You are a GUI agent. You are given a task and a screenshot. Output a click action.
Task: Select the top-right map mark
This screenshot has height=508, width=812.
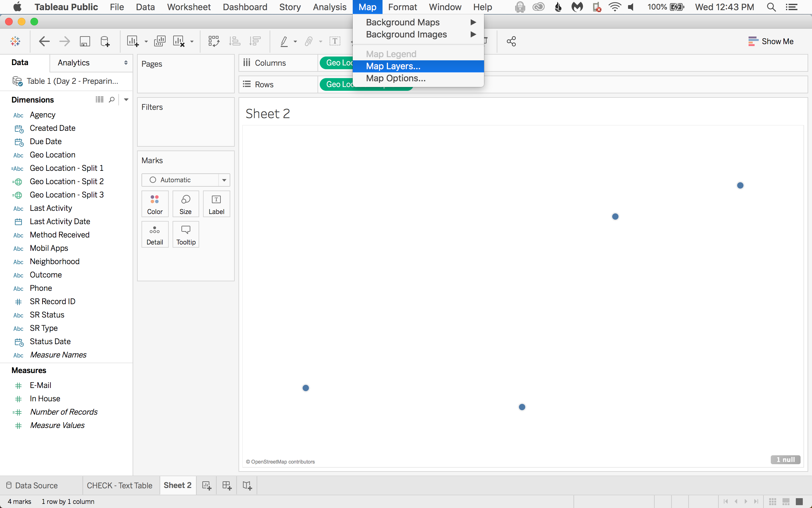point(740,185)
